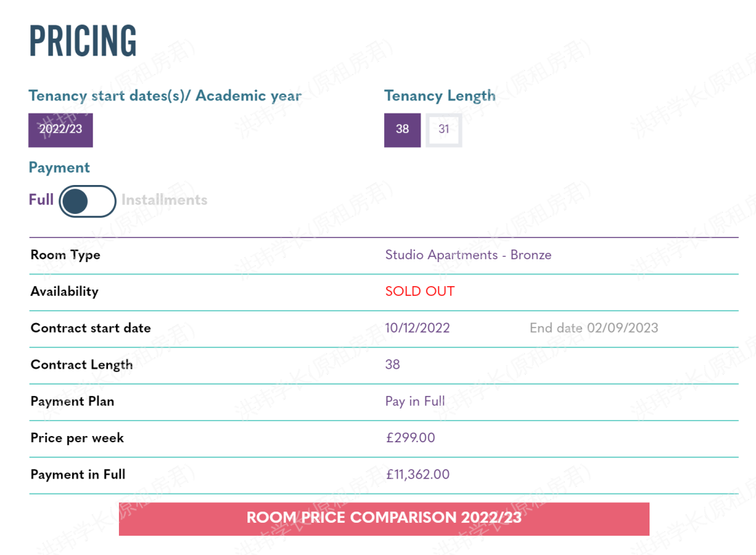Click the Pay in Full plan value
This screenshot has height=555, width=756.
click(x=414, y=401)
